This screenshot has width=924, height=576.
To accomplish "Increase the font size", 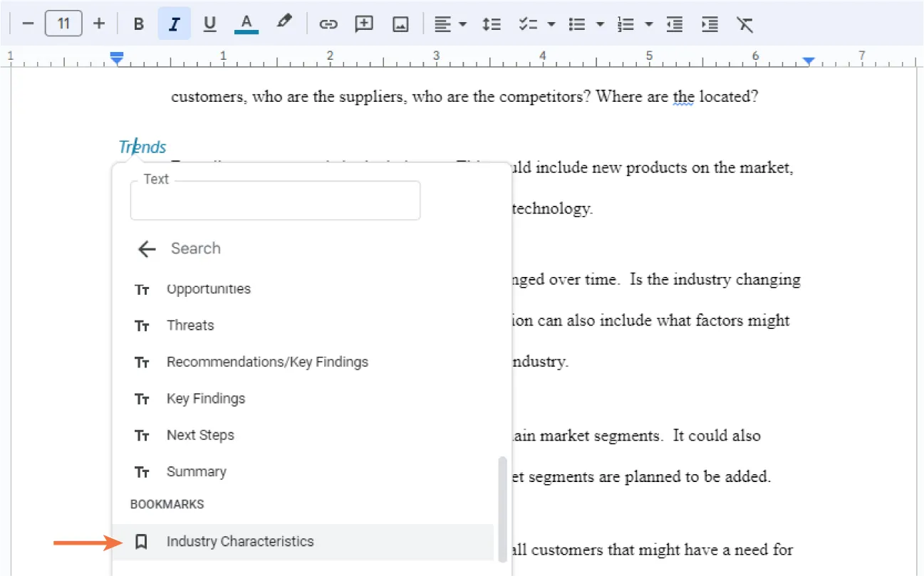I will 99,23.
